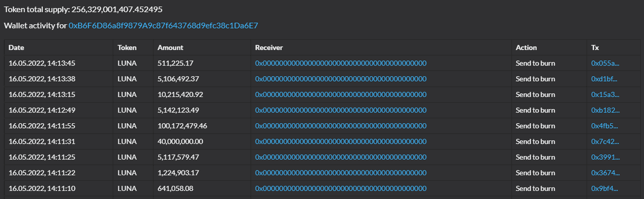Select the Amount column header
The width and height of the screenshot is (644, 199).
point(171,48)
